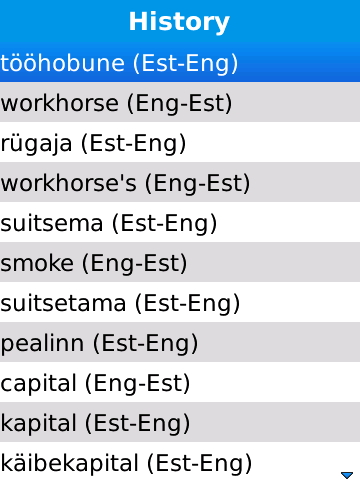Open capital (Eng-Est) entry

click(180, 382)
